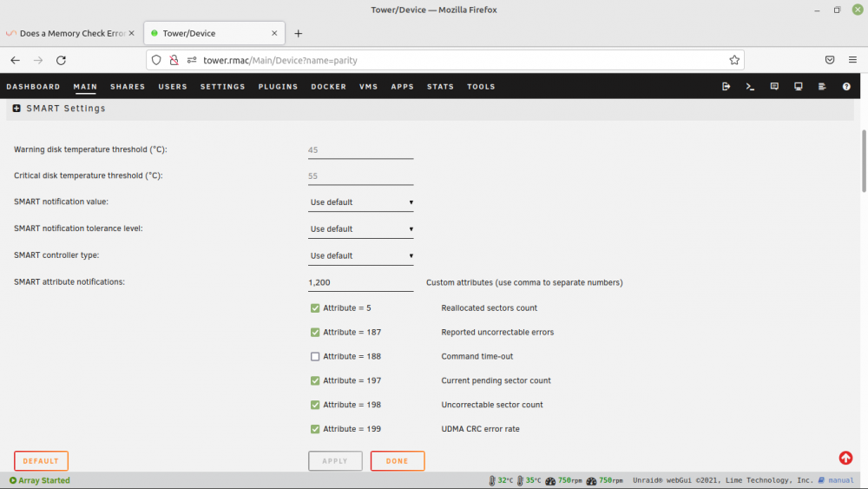
Task: Open Firefox hamburger menu
Action: 852,60
